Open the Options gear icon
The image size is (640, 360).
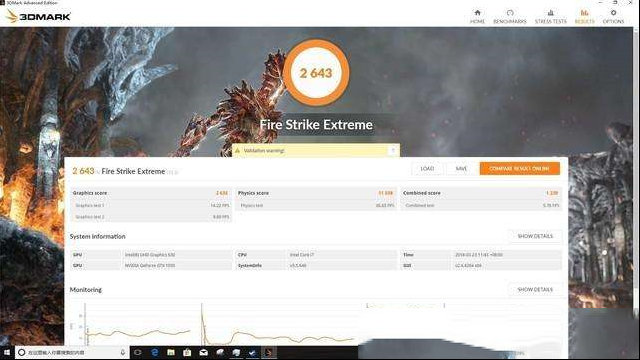point(613,13)
